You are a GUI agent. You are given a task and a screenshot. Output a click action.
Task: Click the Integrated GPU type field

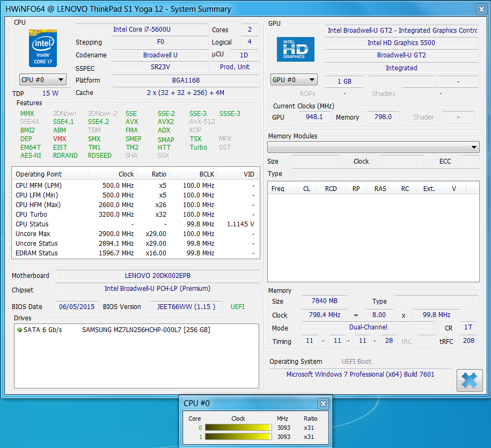(x=401, y=68)
